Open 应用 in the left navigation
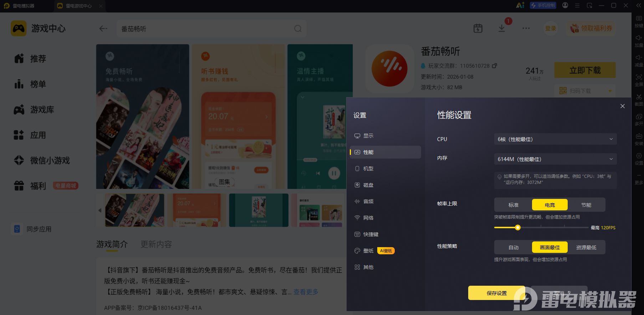This screenshot has width=644, height=315. 30,135
